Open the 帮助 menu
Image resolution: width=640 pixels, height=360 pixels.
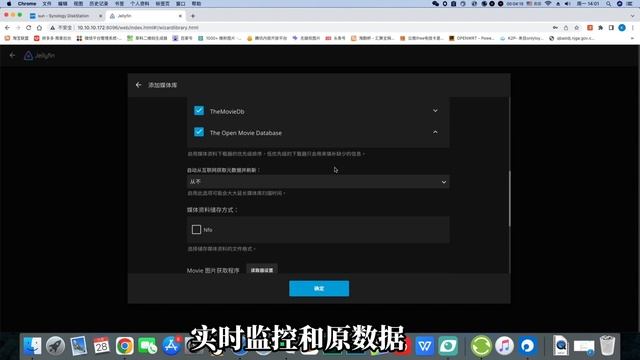196,3
